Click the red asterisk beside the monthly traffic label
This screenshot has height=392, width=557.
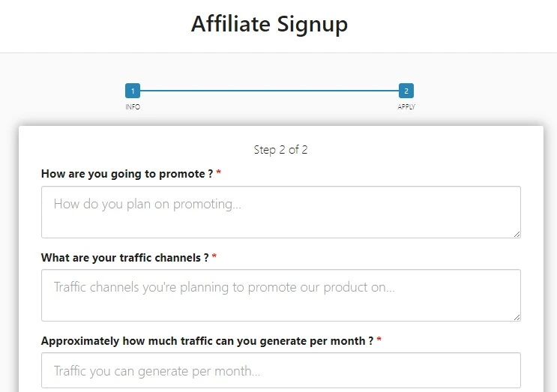[379, 340]
